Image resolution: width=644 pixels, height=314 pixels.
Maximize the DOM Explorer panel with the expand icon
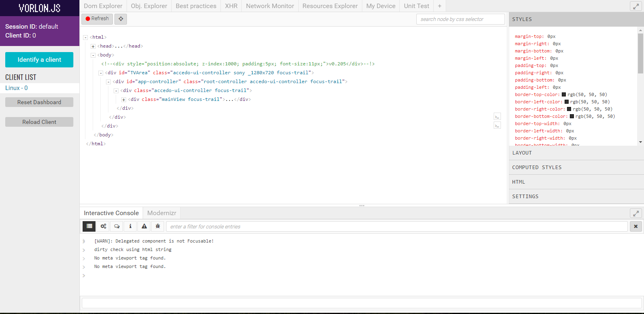(x=636, y=6)
